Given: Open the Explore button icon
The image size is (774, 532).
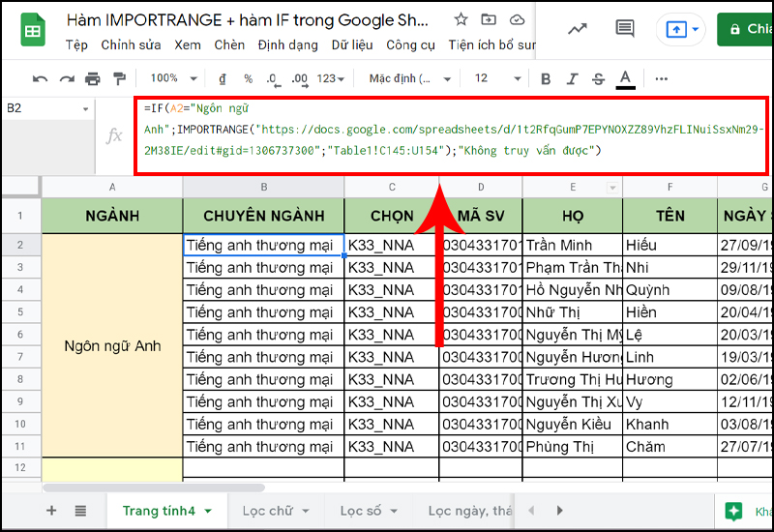Looking at the screenshot, I should click(x=733, y=511).
